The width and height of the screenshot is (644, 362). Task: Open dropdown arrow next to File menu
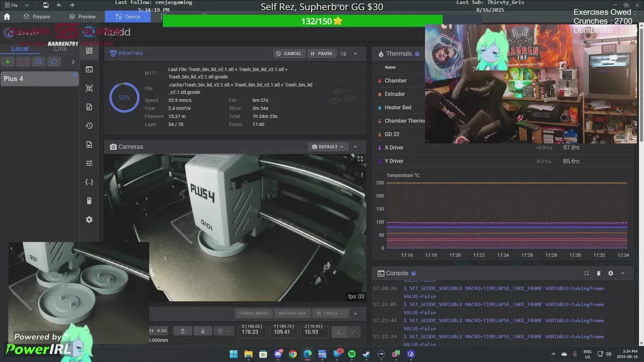[27, 5]
